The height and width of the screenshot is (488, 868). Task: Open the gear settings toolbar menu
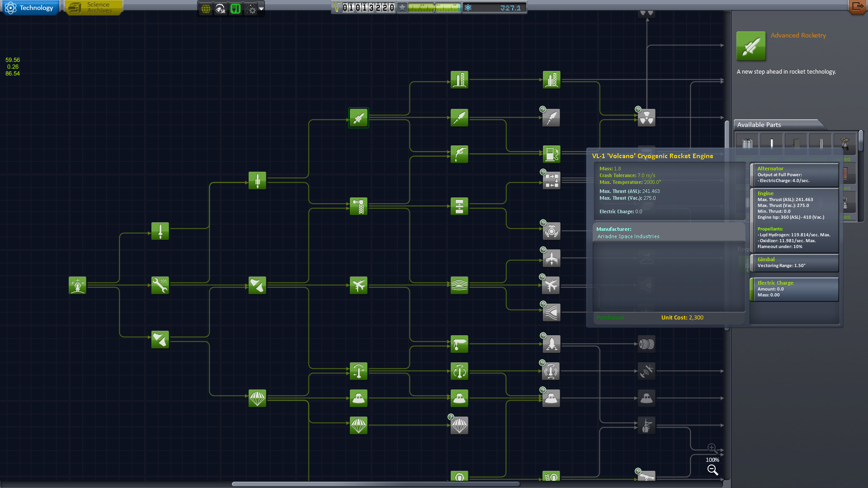250,9
